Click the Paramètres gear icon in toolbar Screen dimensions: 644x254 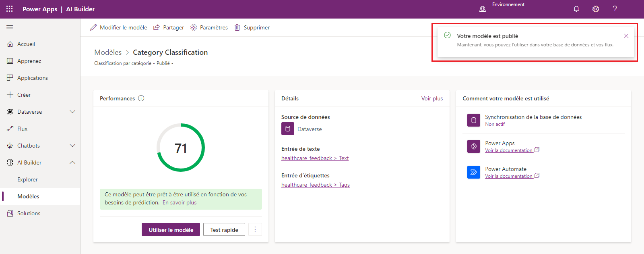pos(194,27)
